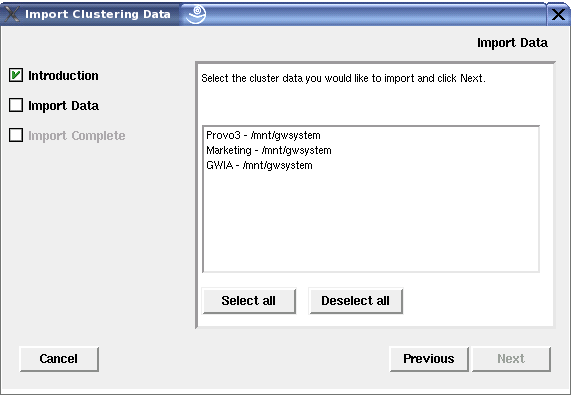Toggle the Introduction step checkbox
Image resolution: width=571 pixels, height=396 pixels.
point(16,75)
